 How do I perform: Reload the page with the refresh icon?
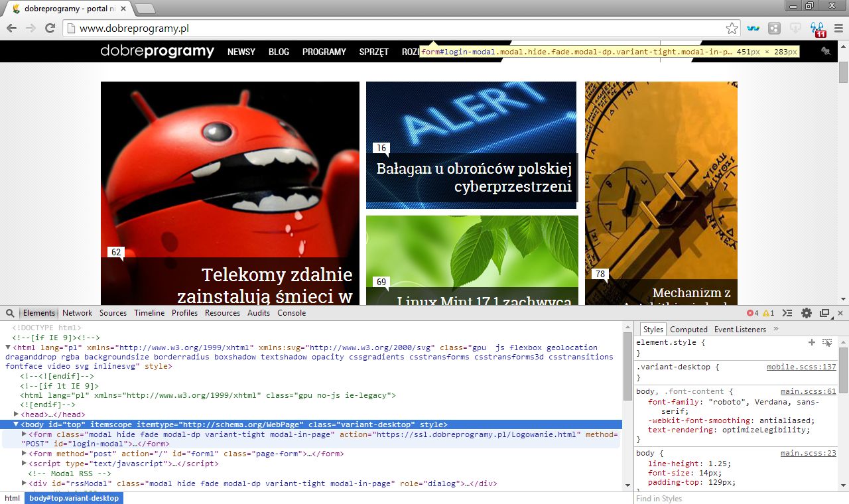[50, 28]
